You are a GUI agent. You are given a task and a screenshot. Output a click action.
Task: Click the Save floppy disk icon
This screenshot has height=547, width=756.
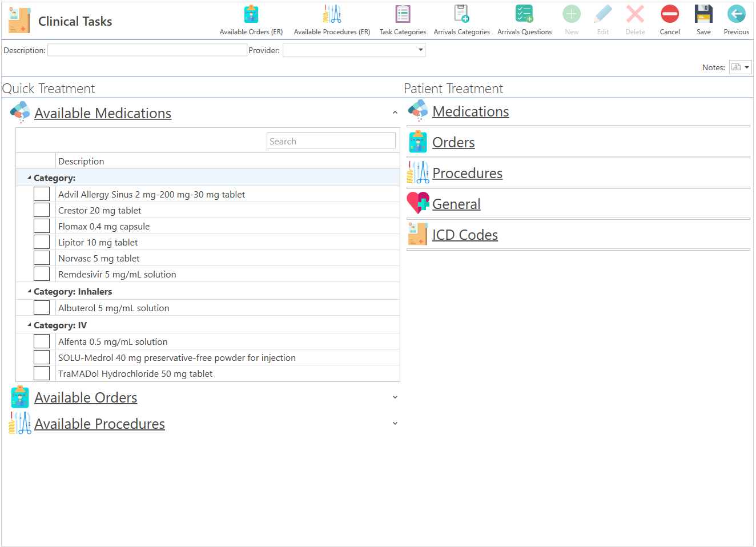[703, 14]
